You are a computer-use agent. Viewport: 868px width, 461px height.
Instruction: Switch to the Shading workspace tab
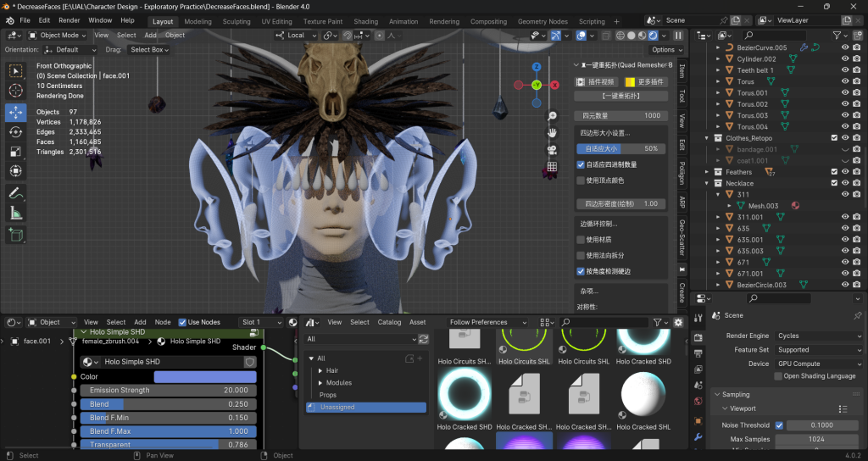[366, 21]
